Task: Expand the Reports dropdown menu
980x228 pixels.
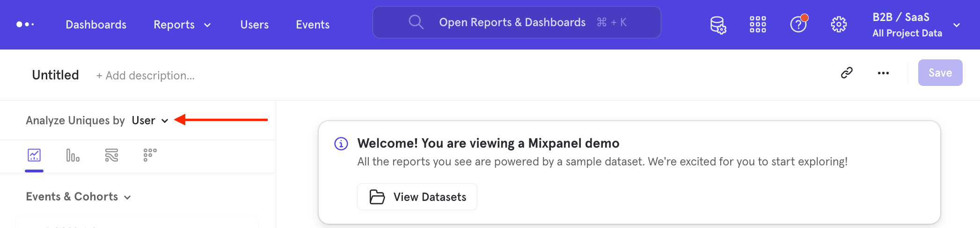Action: click(x=182, y=25)
